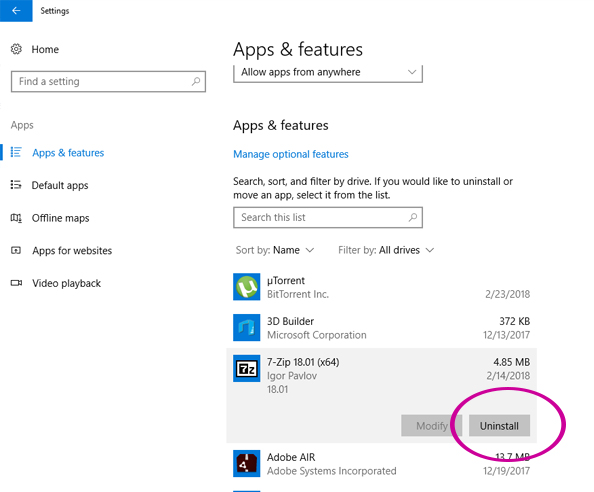The image size is (594, 492).
Task: Click the 4.85 MB size value
Action: coord(511,362)
